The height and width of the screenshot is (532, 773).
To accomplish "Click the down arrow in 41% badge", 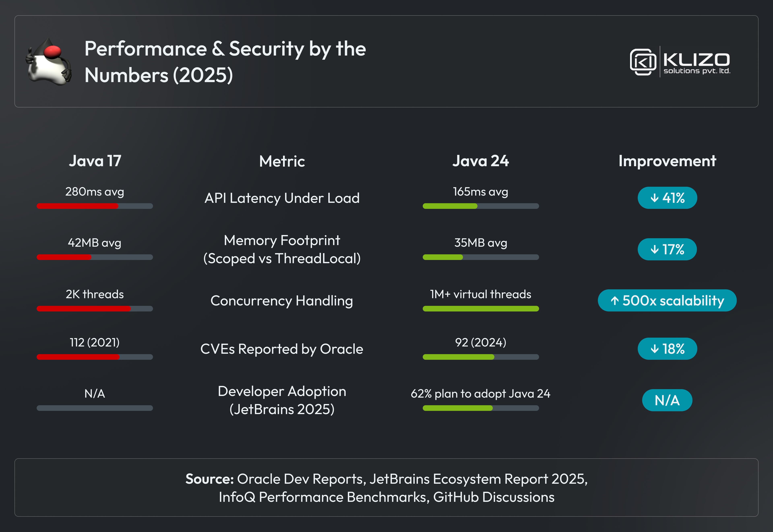I will (x=655, y=198).
